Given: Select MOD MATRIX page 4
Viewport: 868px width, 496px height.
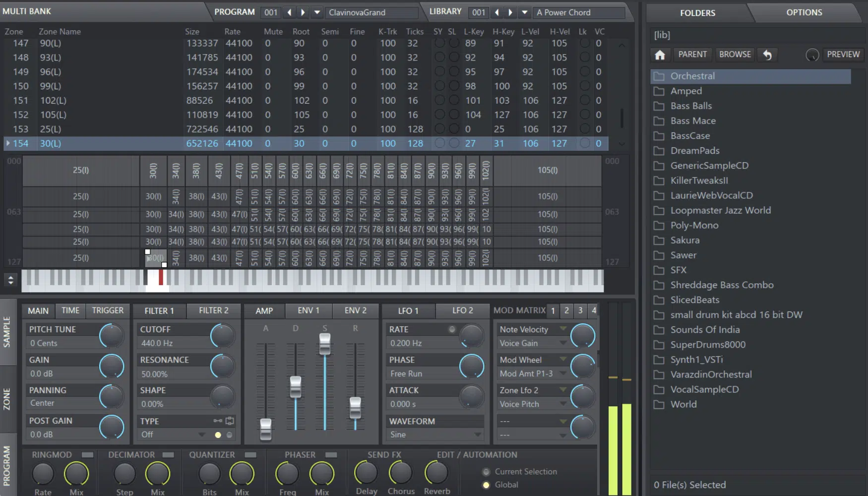Looking at the screenshot, I should click(x=594, y=310).
